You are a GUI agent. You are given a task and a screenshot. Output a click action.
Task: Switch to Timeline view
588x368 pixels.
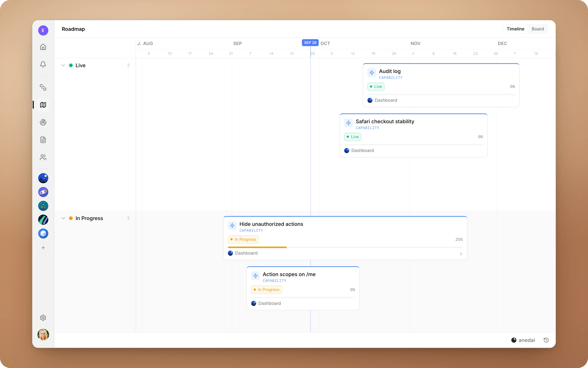[x=515, y=29]
